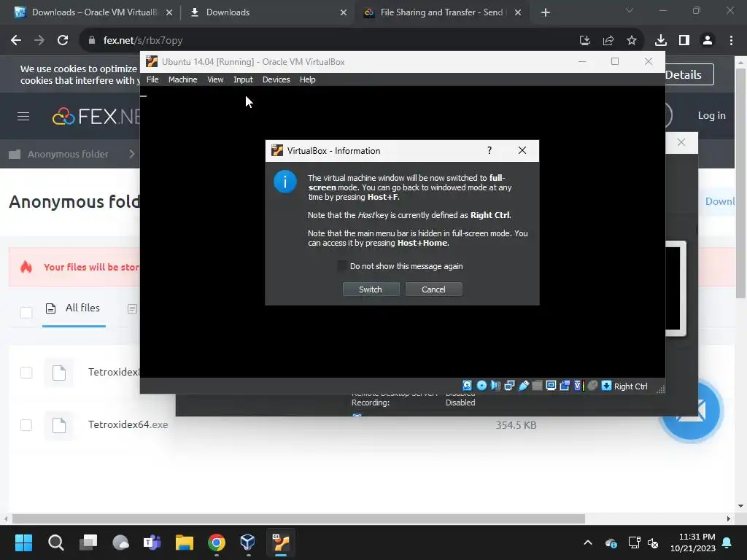Go back in Chrome browser

[x=16, y=41]
